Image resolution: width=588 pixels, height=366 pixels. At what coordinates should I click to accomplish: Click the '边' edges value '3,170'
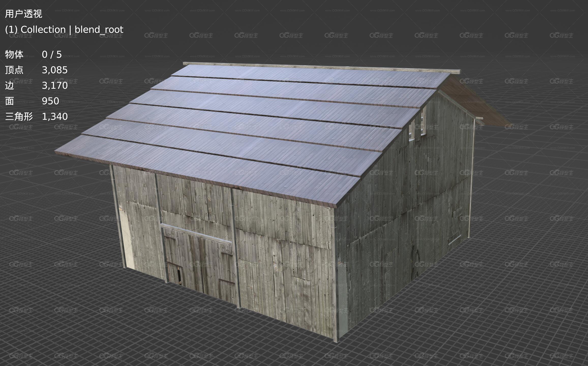click(x=55, y=85)
